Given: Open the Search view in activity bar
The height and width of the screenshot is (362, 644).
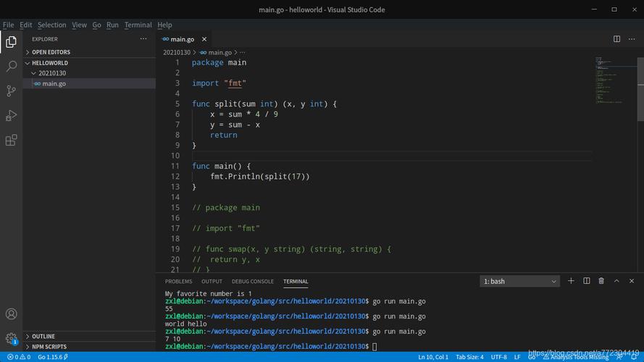Looking at the screenshot, I should [11, 66].
